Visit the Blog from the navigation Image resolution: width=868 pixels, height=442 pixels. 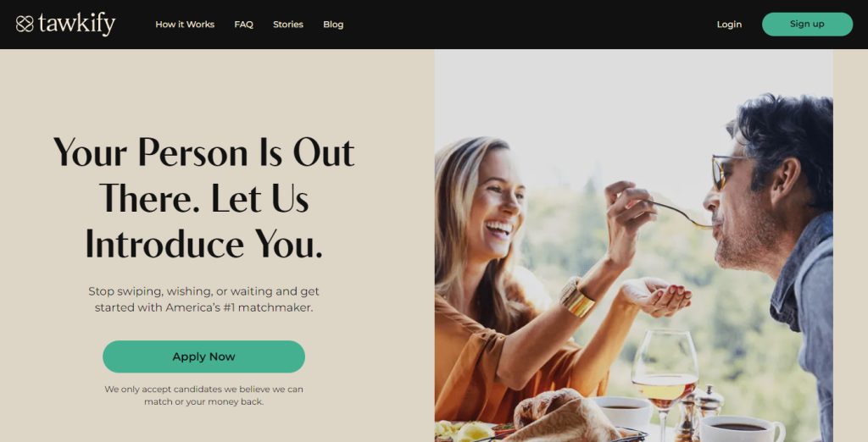pyautogui.click(x=333, y=25)
